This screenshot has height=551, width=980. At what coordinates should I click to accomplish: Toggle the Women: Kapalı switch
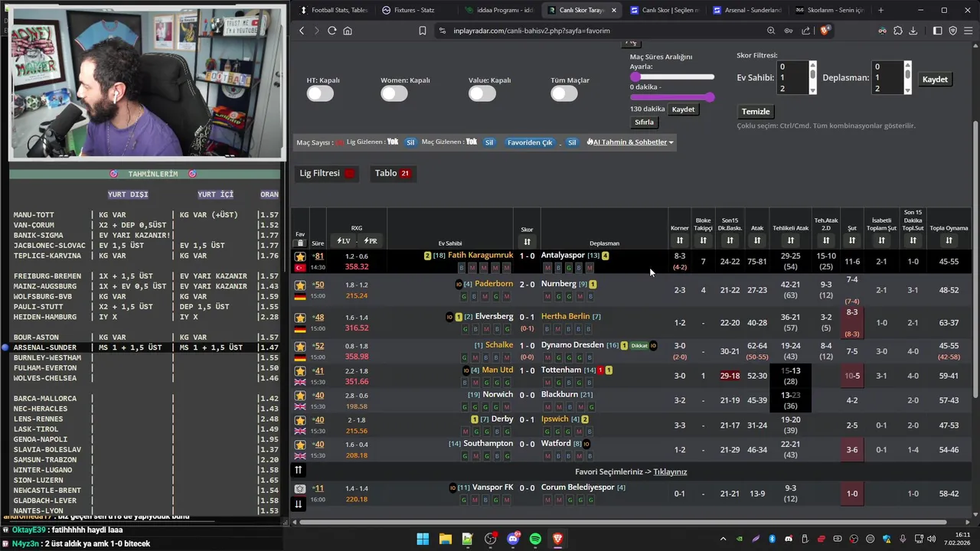point(394,93)
